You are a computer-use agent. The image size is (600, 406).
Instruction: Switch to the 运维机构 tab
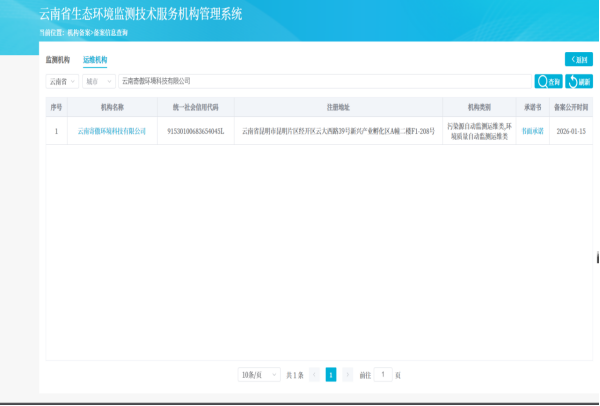95,60
